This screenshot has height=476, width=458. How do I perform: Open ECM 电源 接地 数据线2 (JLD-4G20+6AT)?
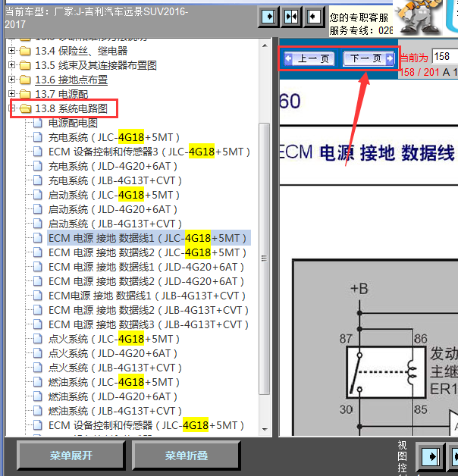pos(146,281)
